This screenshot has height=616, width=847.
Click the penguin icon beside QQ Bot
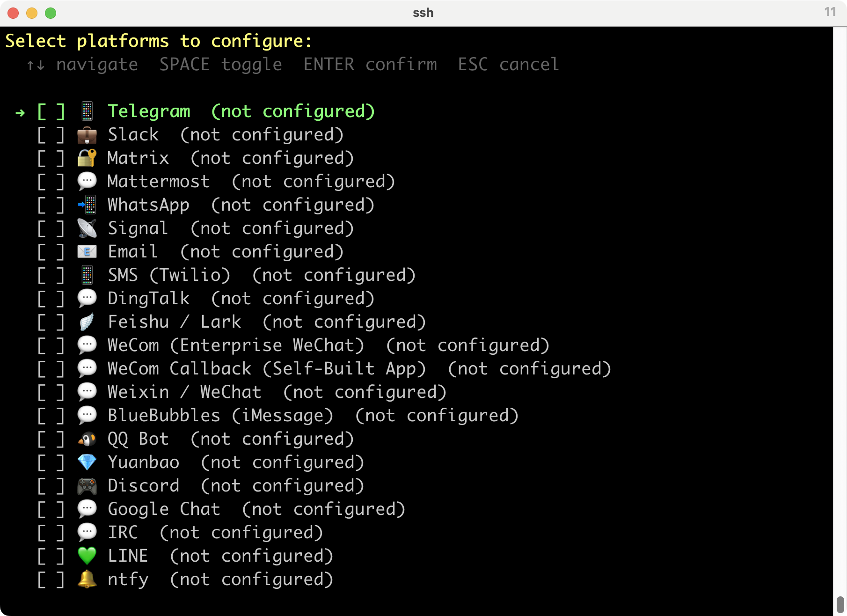(87, 439)
